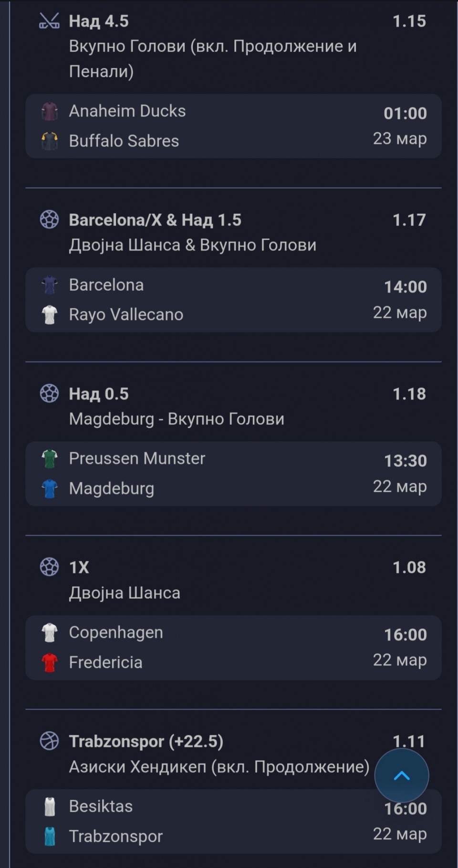Select the Над 0.5 bet title
Screen dimensions: 458x868
99,393
